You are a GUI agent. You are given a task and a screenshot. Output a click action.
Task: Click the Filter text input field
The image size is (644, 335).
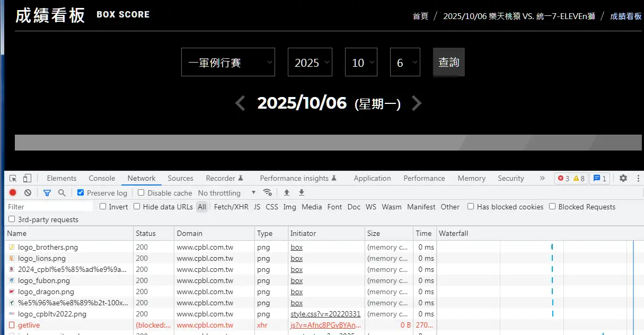click(49, 207)
